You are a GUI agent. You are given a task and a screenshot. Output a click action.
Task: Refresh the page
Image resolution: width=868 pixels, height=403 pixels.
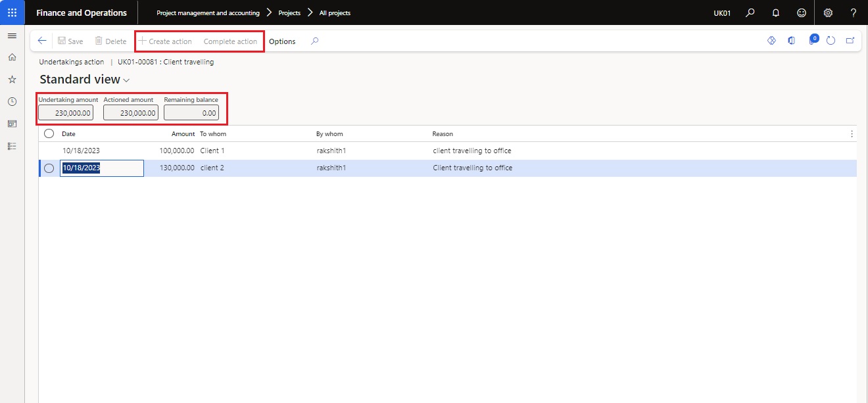point(831,41)
